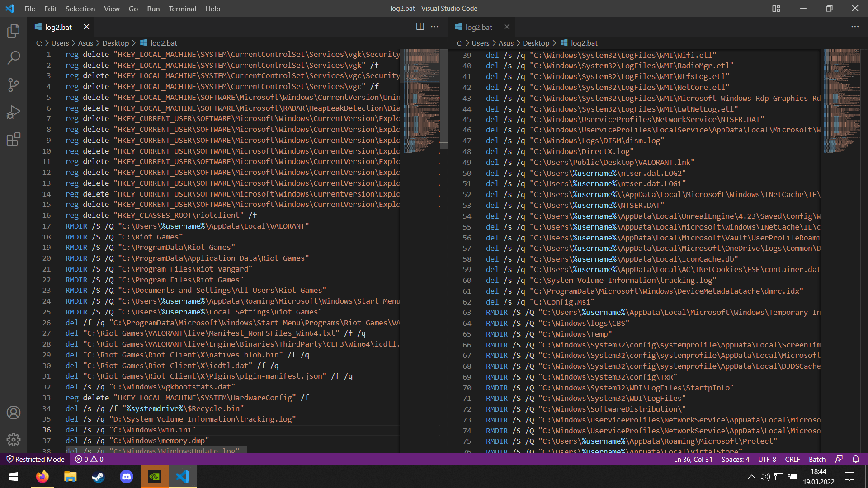Click the network tray icon
868x488 pixels.
click(x=779, y=477)
